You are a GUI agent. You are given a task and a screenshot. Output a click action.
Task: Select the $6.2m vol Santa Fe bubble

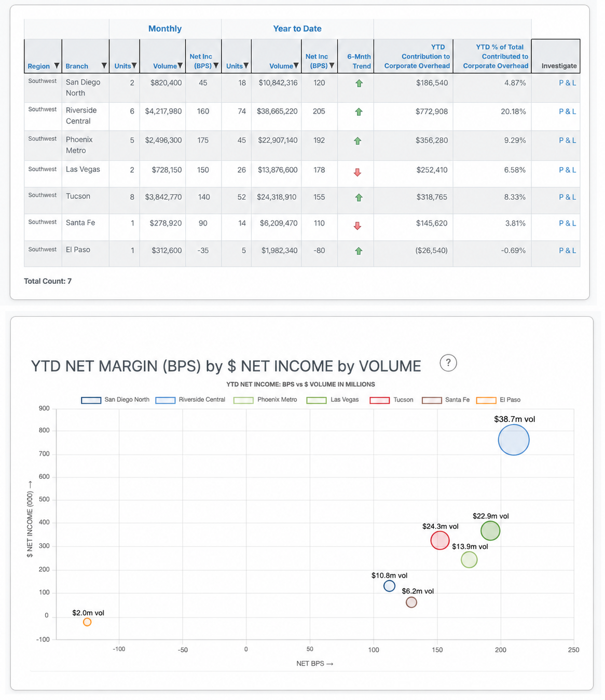click(411, 602)
